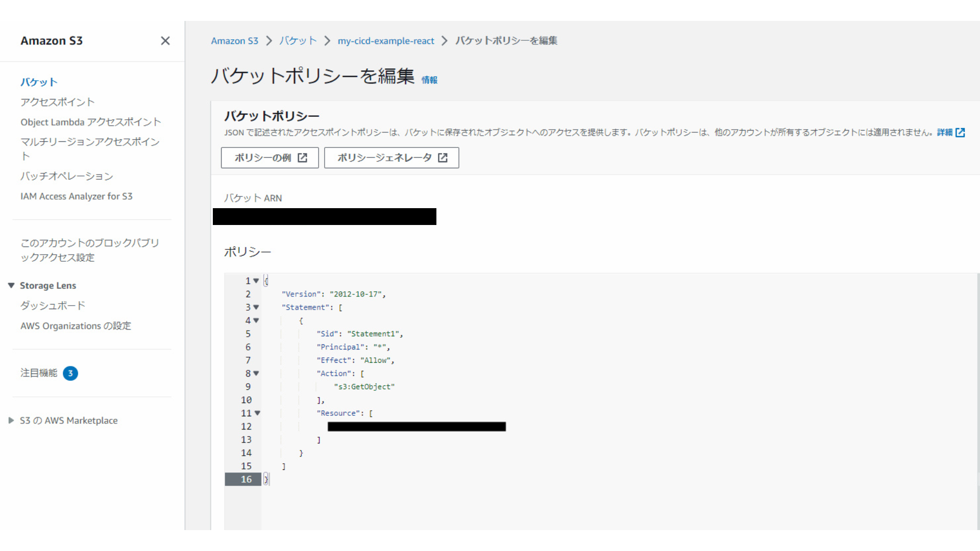Collapse the Resource array fold arrow on line 11
The height and width of the screenshot is (551, 980).
pyautogui.click(x=257, y=413)
